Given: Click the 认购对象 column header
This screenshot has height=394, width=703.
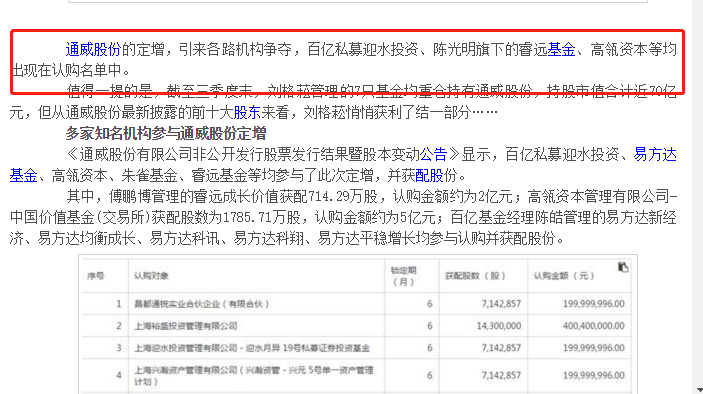Looking at the screenshot, I should (x=151, y=276).
